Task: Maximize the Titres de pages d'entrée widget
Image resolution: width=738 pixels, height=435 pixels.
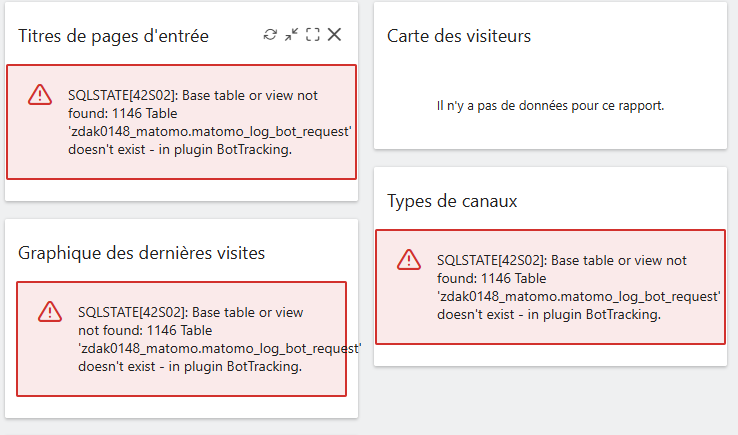Action: point(313,35)
